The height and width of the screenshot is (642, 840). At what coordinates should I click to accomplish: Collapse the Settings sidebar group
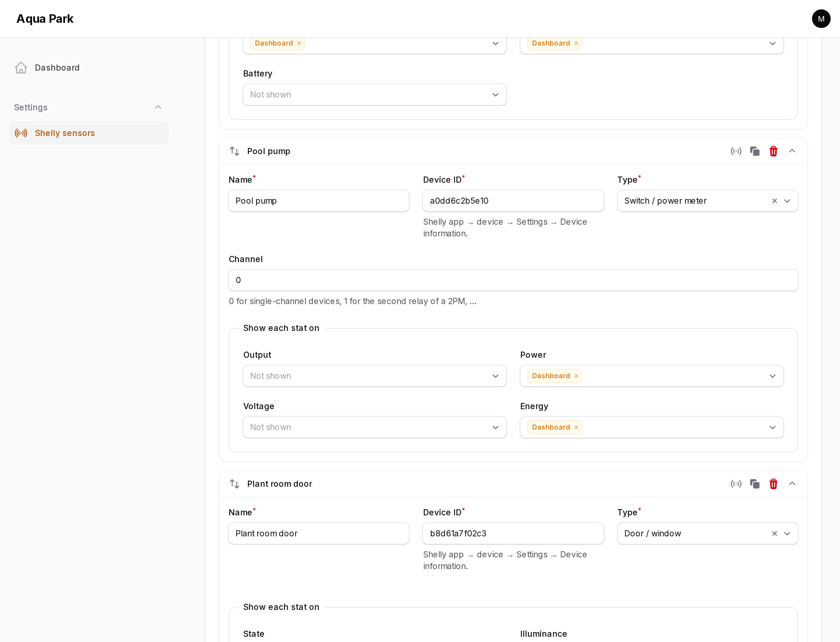point(158,107)
